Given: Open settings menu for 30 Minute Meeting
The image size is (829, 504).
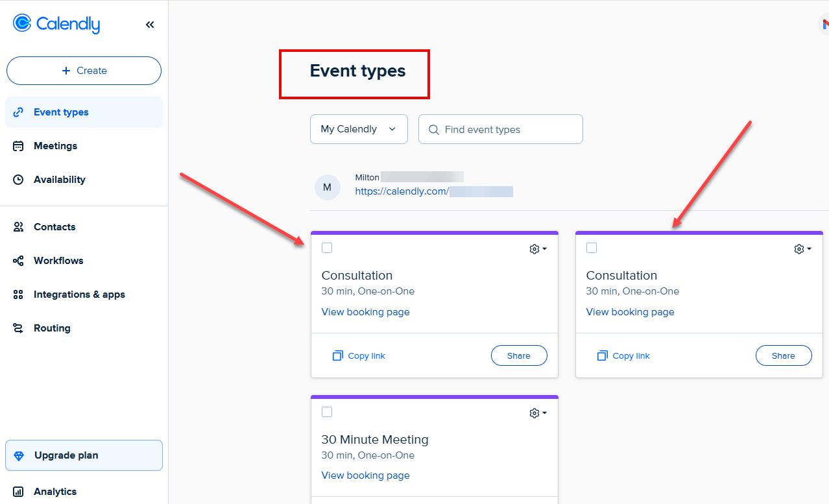Looking at the screenshot, I should (538, 413).
